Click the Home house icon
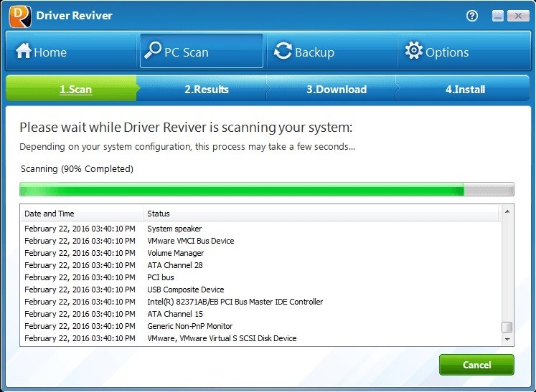 point(23,51)
